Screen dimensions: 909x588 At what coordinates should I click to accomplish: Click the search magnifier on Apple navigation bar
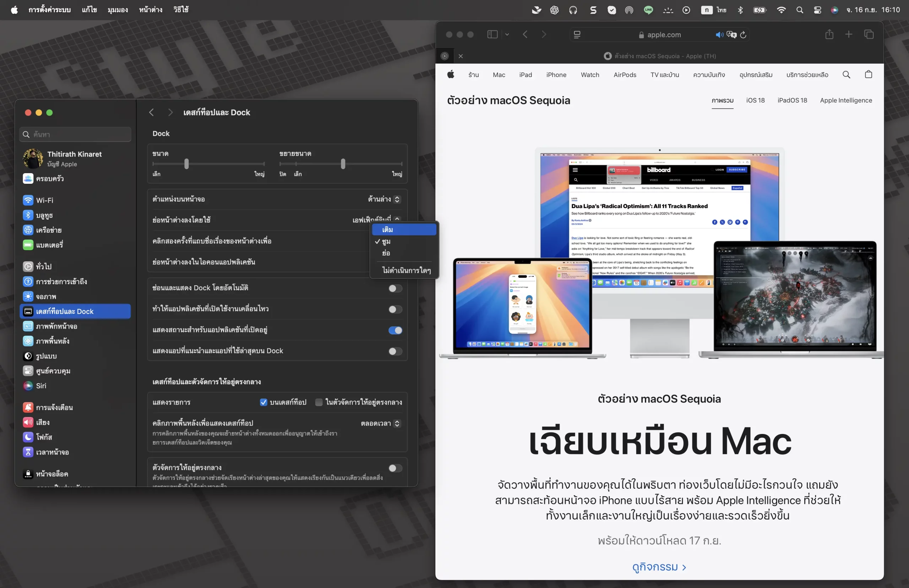click(x=846, y=75)
